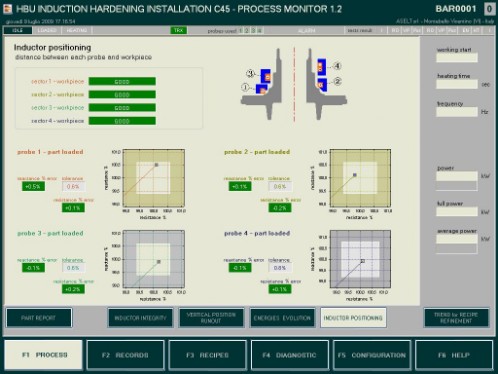
Task: Open F5 Configuration
Action: coord(372,355)
